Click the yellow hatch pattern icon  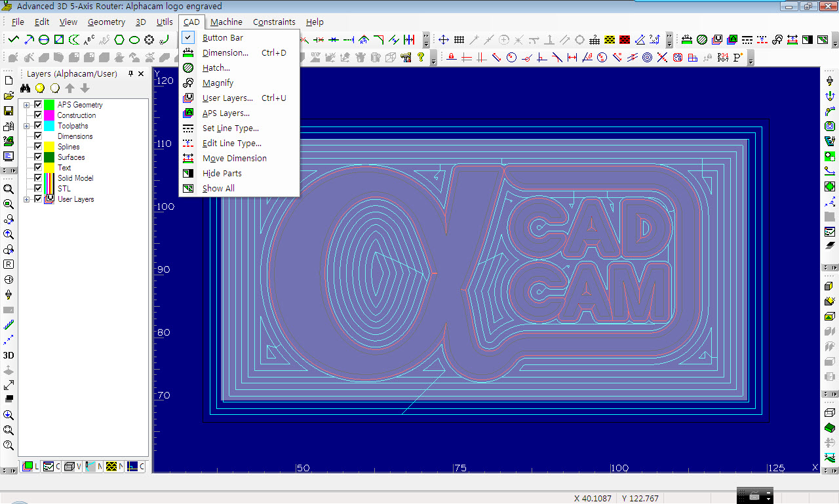click(610, 39)
